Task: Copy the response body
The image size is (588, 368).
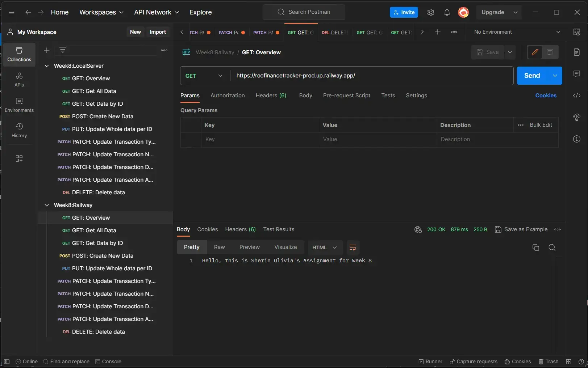Action: point(536,248)
